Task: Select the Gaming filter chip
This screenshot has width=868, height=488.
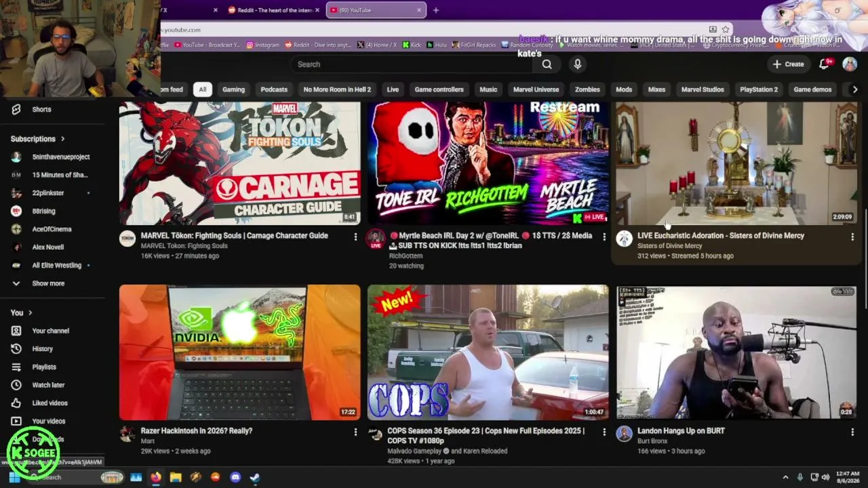Action: point(233,89)
